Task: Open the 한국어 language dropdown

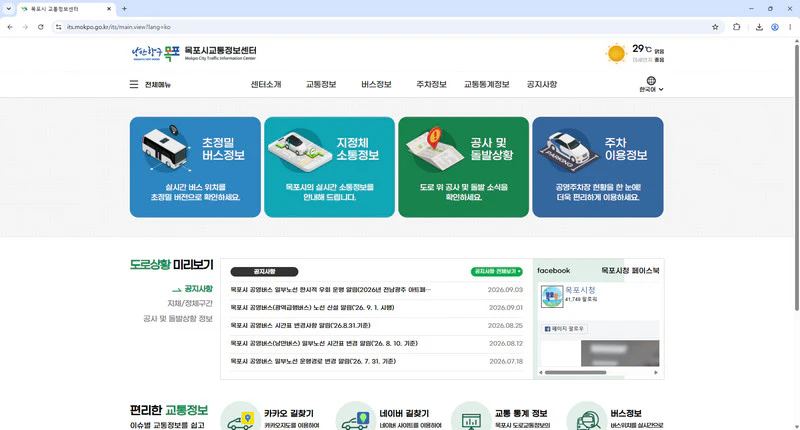Action: pos(651,89)
